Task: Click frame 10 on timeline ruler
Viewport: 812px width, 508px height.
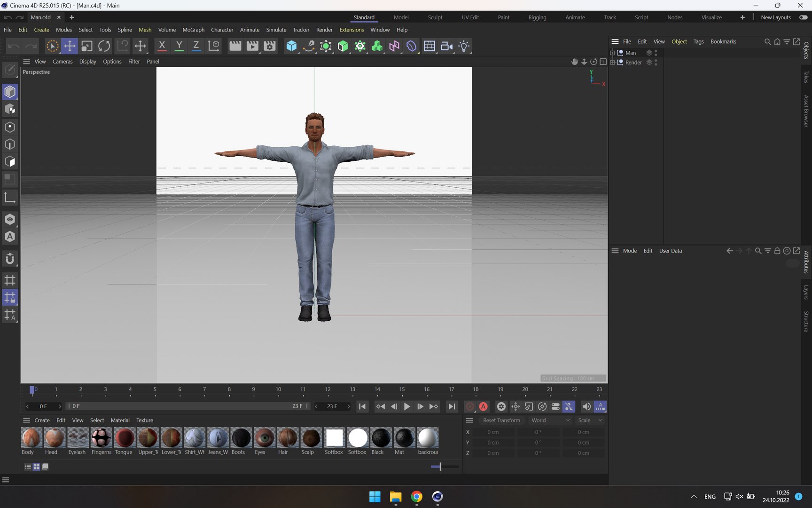Action: tap(278, 390)
